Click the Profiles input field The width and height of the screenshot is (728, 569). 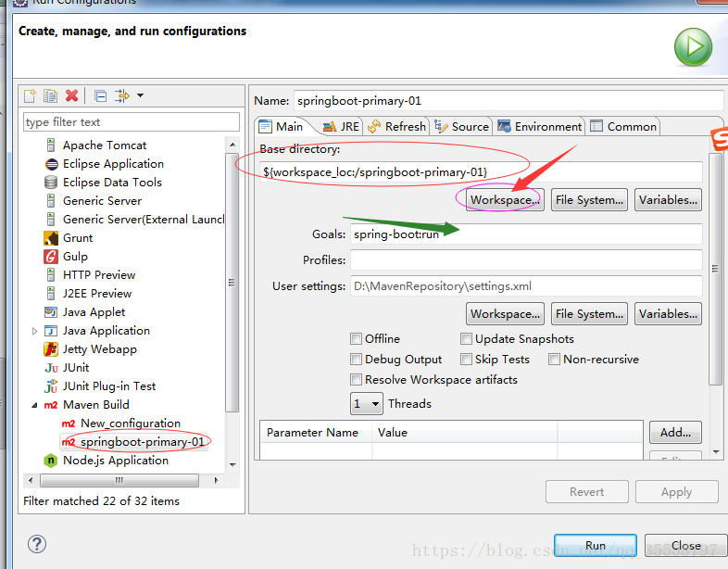[x=526, y=260]
